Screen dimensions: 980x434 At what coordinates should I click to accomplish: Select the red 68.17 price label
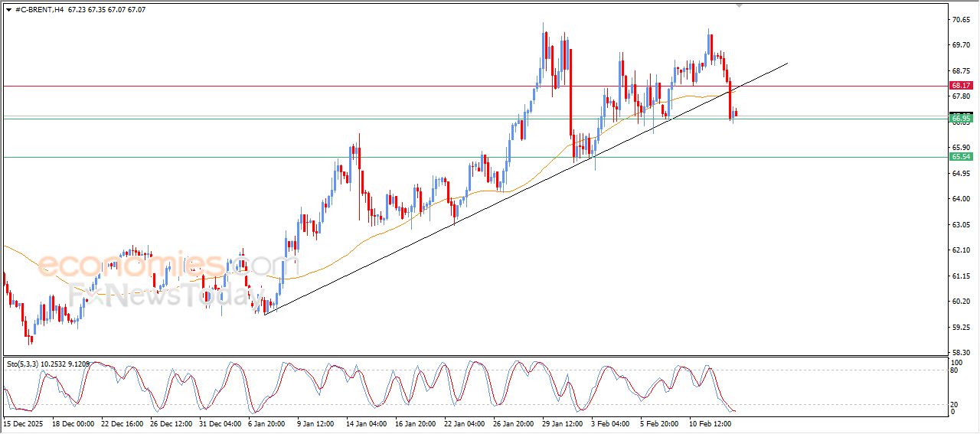click(961, 85)
